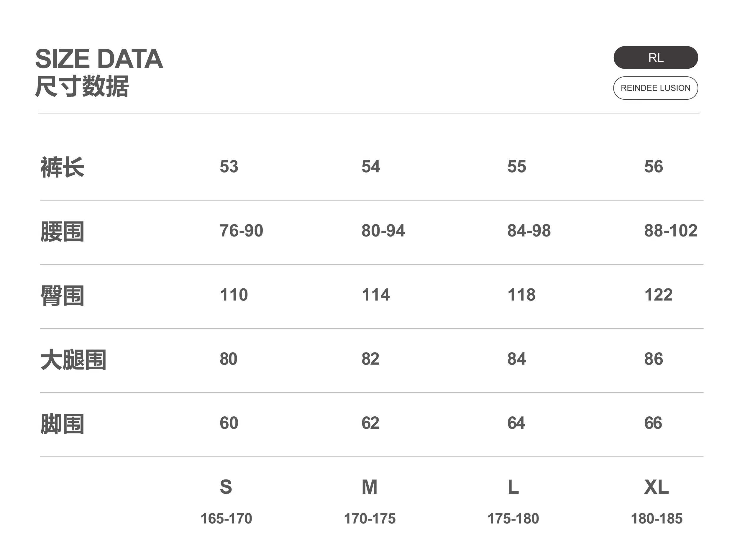Select the 尺寸数据 subtitle text
Image resolution: width=737 pixels, height=560 pixels.
pyautogui.click(x=82, y=86)
